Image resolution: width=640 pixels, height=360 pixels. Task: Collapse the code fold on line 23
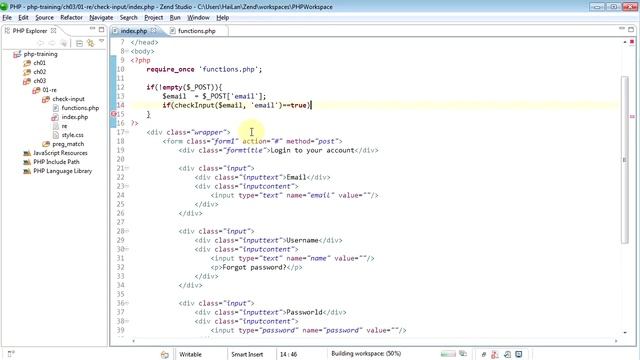pos(127,186)
